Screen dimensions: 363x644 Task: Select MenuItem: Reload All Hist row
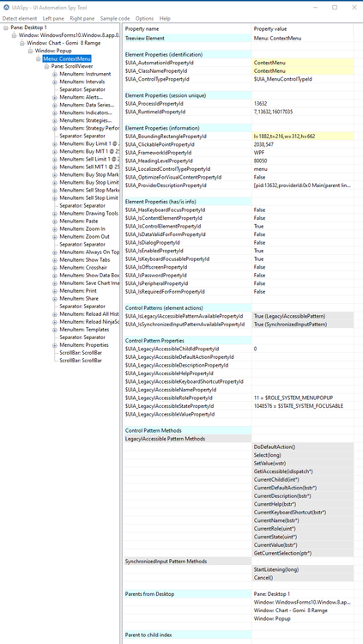[x=89, y=313]
